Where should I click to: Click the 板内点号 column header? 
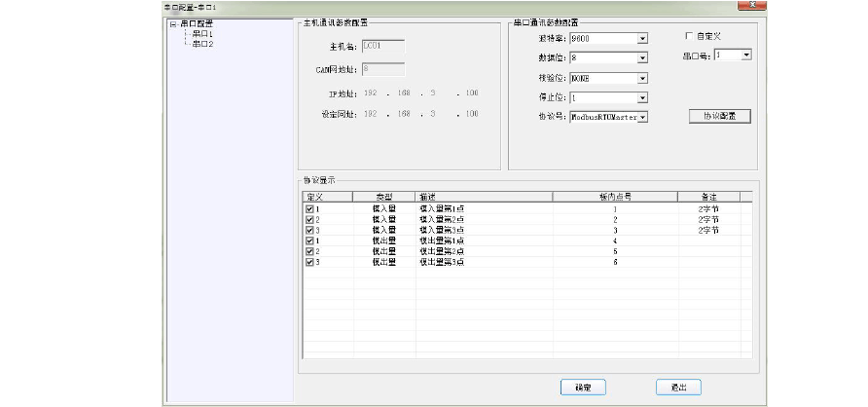[615, 197]
